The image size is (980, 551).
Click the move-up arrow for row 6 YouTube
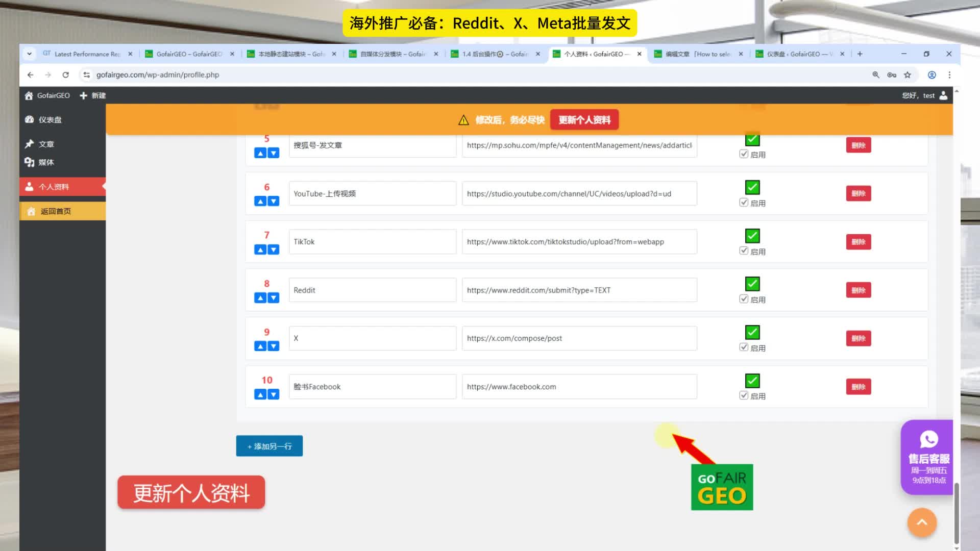coord(260,202)
